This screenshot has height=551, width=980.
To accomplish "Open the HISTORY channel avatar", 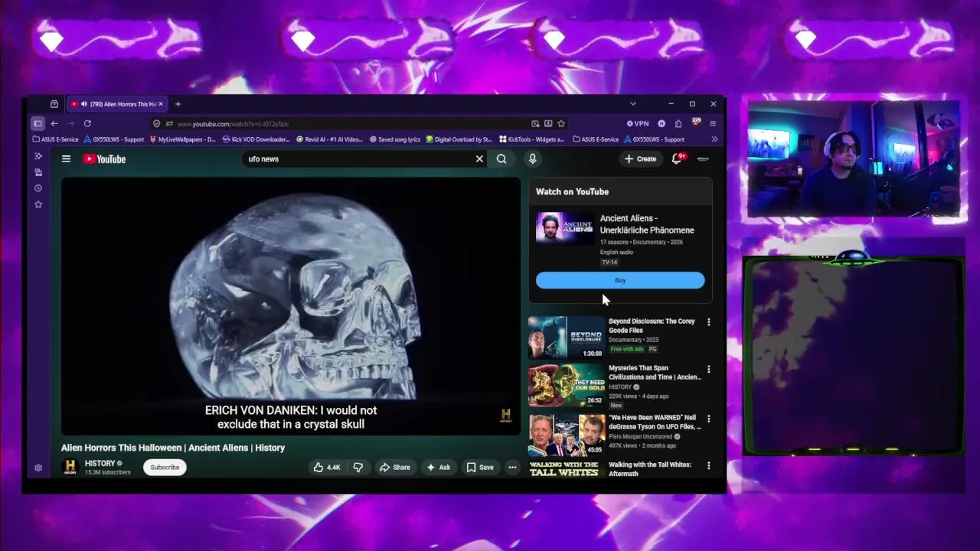I will tap(70, 467).
